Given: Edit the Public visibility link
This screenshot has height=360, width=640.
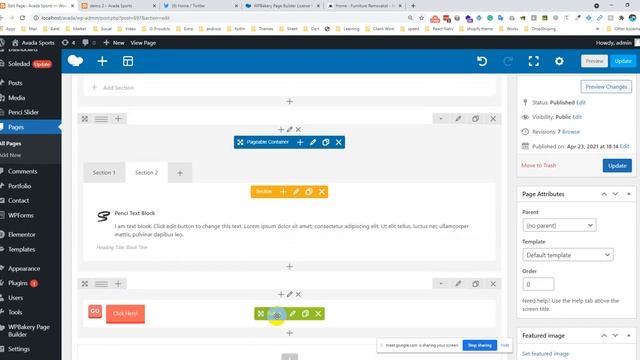Looking at the screenshot, I should [577, 117].
